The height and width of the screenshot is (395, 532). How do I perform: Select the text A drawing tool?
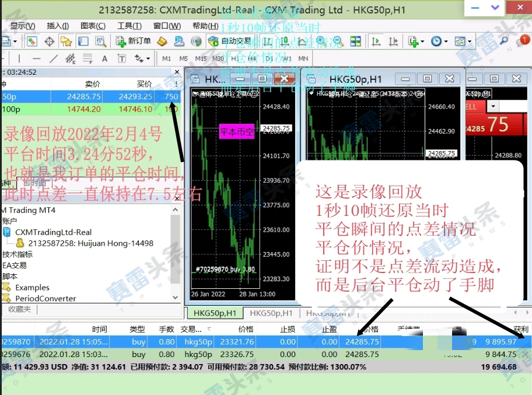point(104,59)
